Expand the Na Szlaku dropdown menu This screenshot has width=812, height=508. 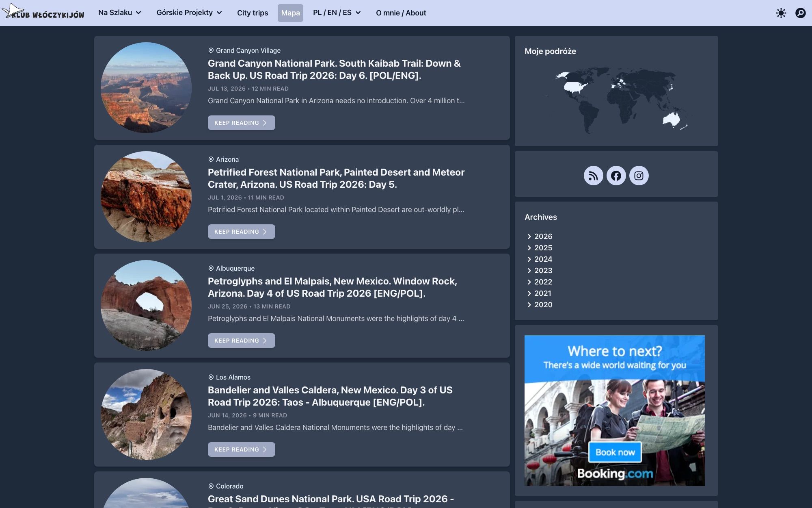click(120, 13)
